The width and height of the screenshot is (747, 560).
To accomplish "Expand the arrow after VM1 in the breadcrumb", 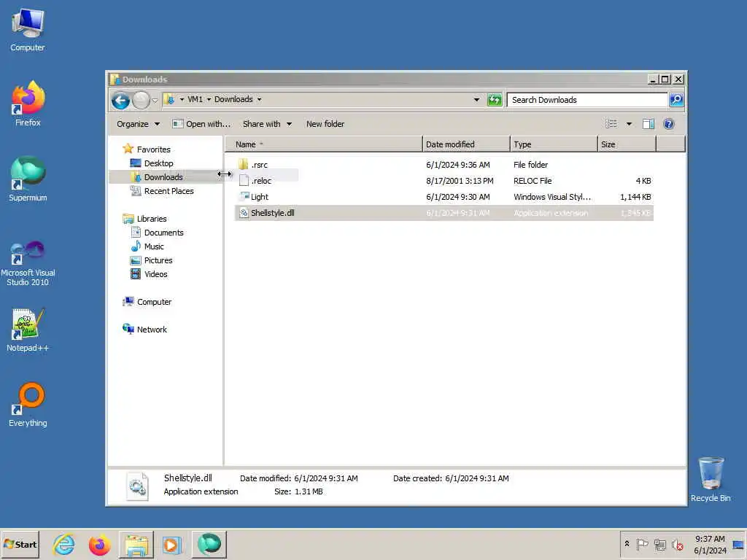I will tap(209, 99).
